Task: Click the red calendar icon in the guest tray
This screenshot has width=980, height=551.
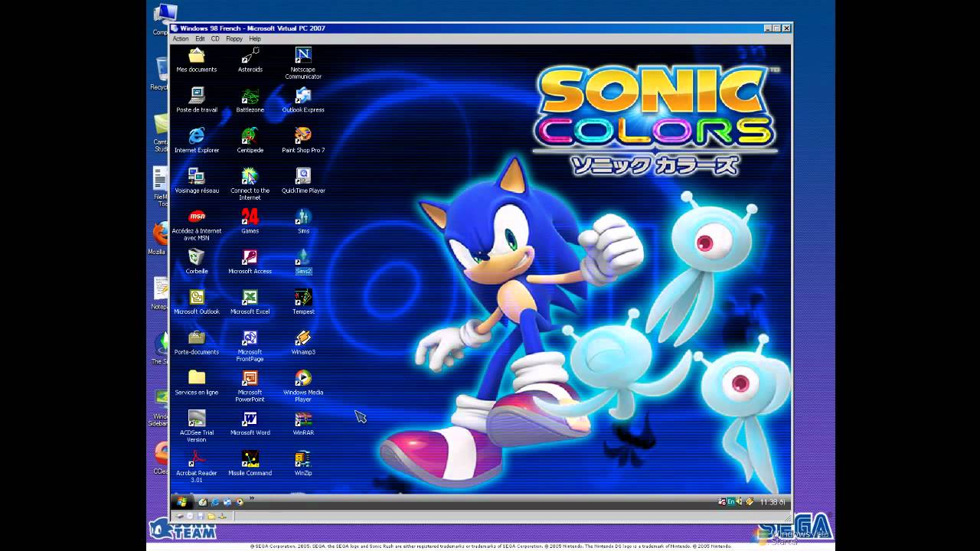Action: click(722, 502)
